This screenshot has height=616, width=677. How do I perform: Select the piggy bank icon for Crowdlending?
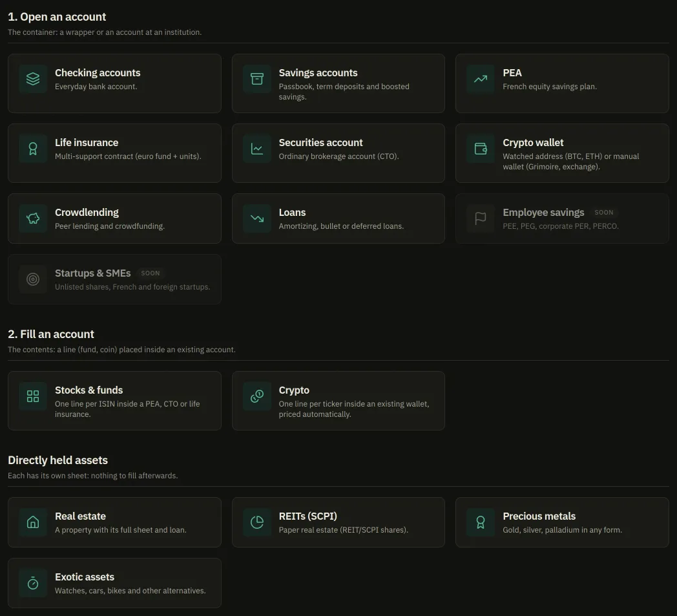coord(33,218)
